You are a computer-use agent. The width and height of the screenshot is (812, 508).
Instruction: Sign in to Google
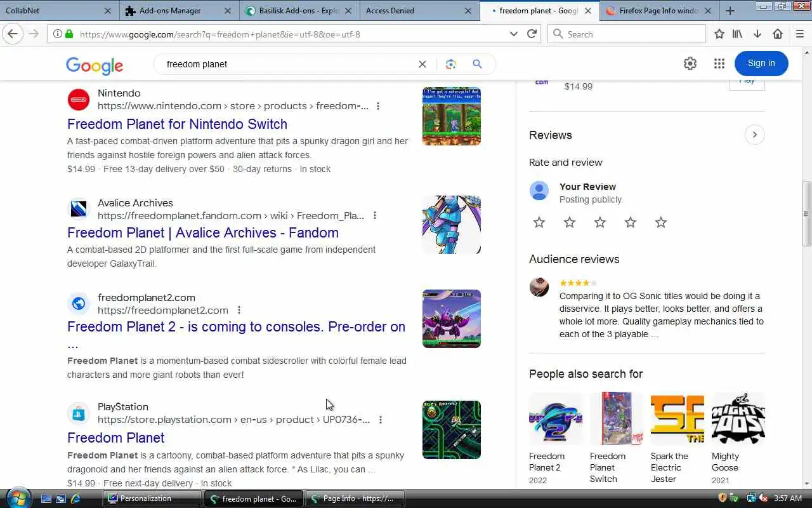[x=761, y=63]
